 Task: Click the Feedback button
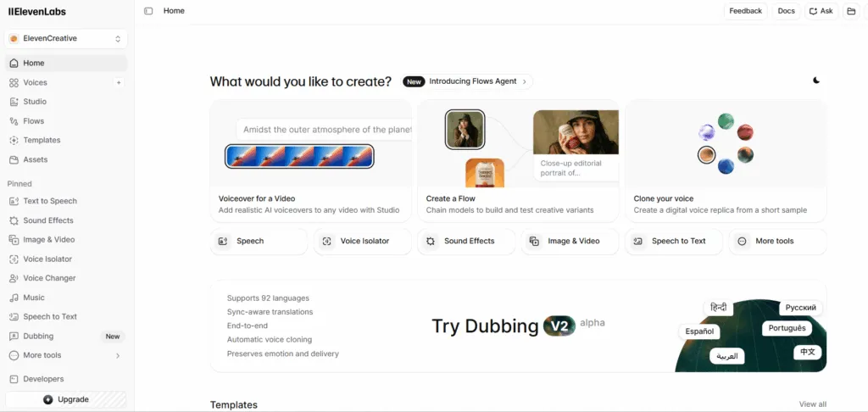[745, 11]
